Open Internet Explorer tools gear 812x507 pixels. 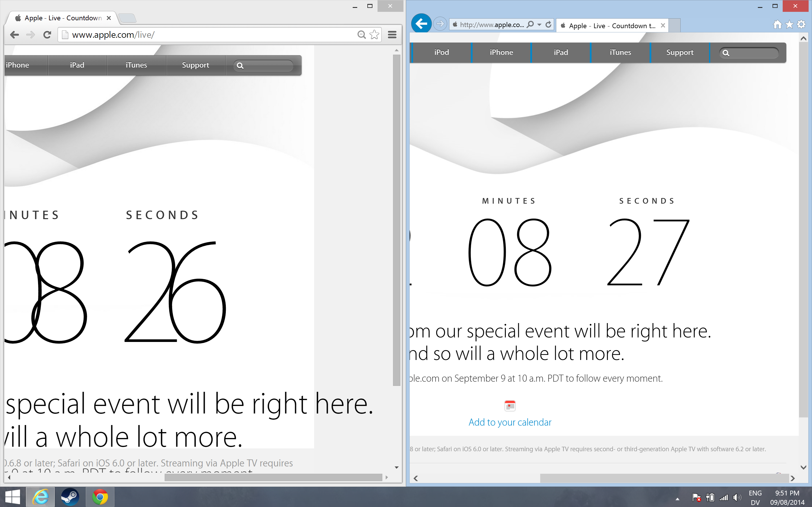point(801,25)
